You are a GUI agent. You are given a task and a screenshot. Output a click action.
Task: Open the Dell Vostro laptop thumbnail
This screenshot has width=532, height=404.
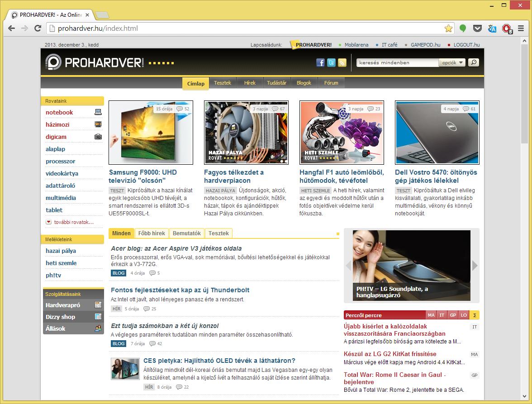coord(437,133)
